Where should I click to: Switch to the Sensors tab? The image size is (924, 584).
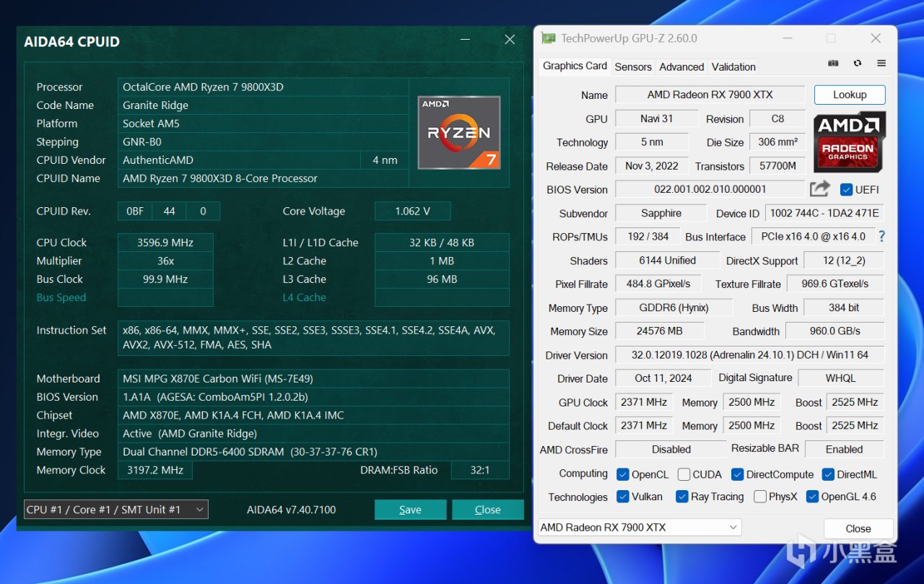pyautogui.click(x=633, y=66)
